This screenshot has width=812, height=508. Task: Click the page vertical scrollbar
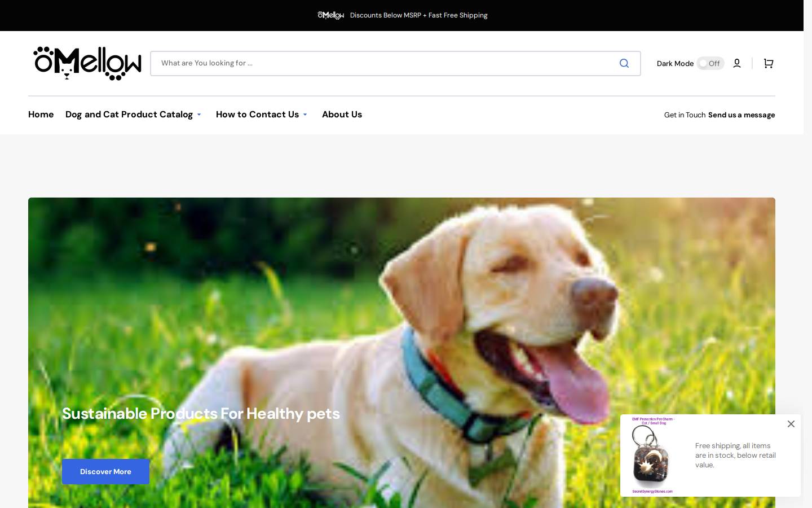pos(807,254)
